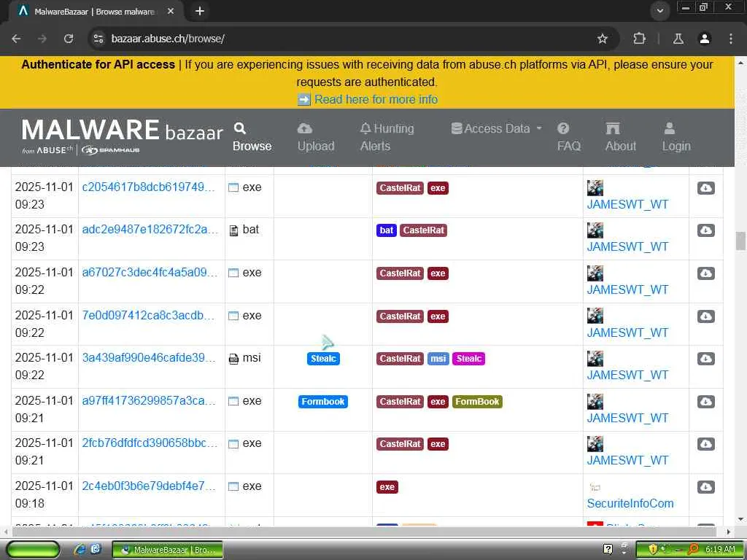
Task: Open the Login text label in navigation
Action: [676, 146]
